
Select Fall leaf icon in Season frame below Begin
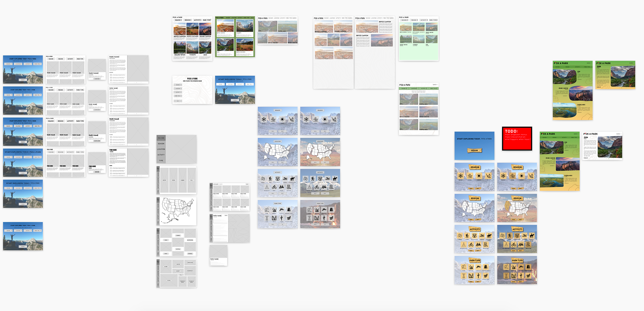pos(488,176)
